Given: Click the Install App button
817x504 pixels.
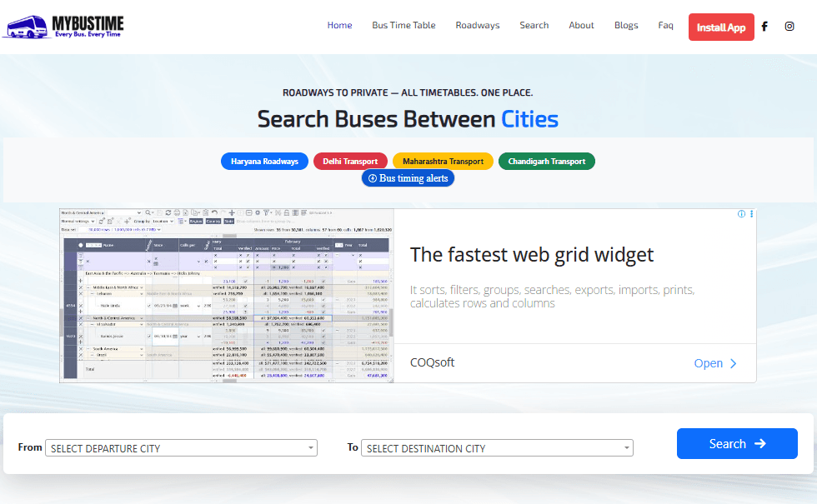Looking at the screenshot, I should tap(721, 27).
